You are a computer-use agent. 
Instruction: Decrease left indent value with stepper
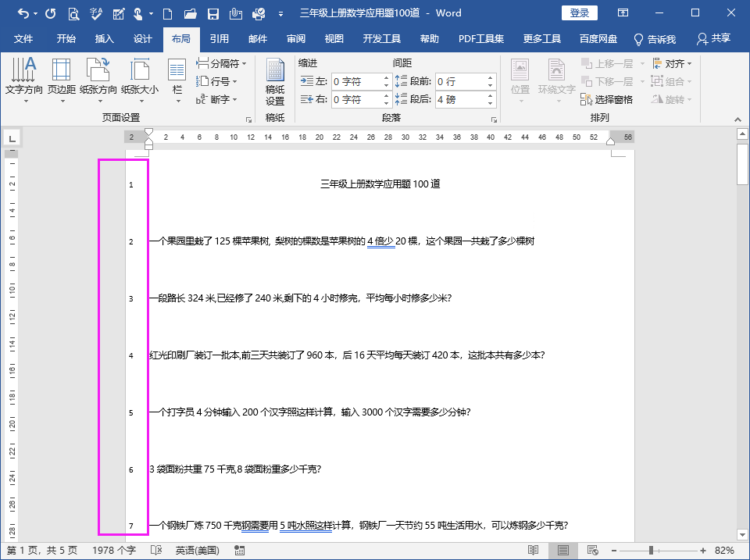pyautogui.click(x=386, y=86)
